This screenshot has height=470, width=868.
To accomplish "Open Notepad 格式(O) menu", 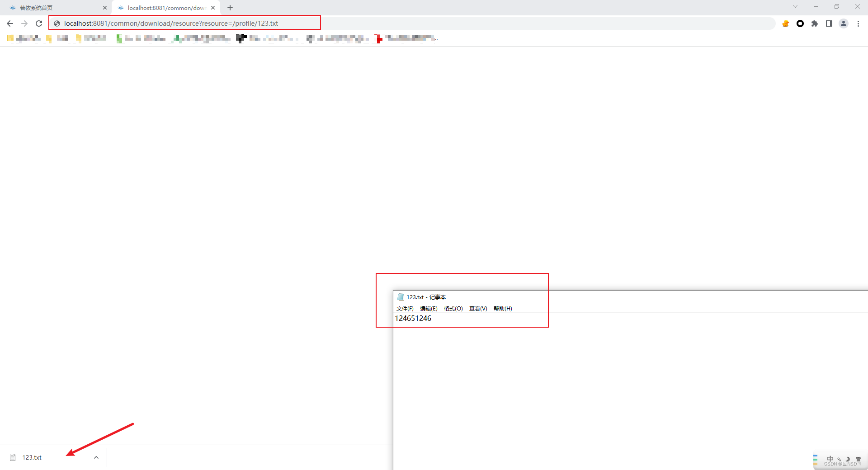I will 453,309.
